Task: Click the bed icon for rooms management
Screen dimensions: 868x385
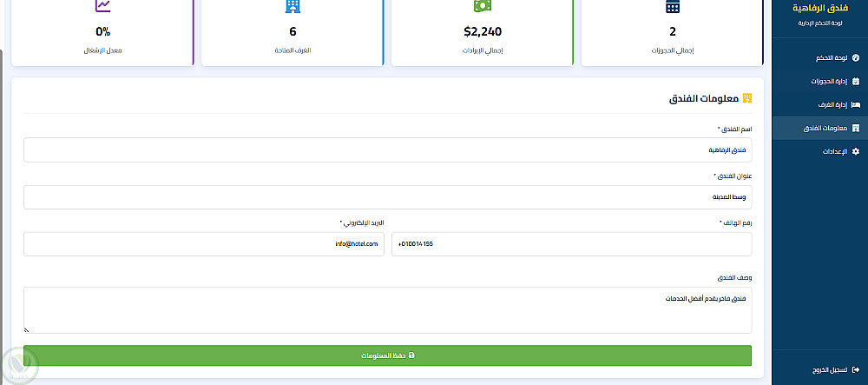Action: tap(856, 104)
